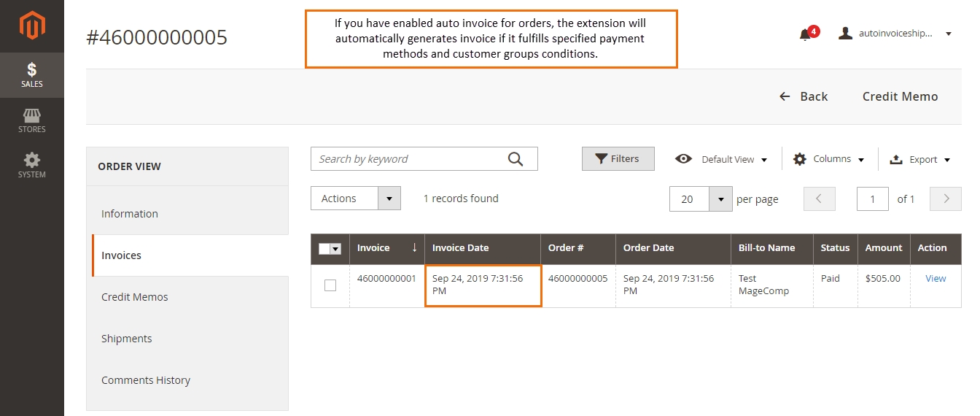Open the System gear menu
This screenshot has height=416, width=980.
click(32, 165)
